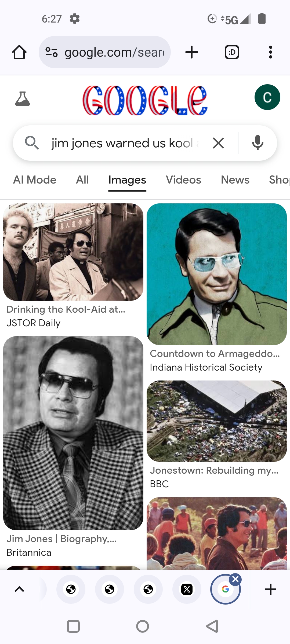This screenshot has height=644, width=290.
Task: Open site info icon in address bar
Action: point(52,52)
